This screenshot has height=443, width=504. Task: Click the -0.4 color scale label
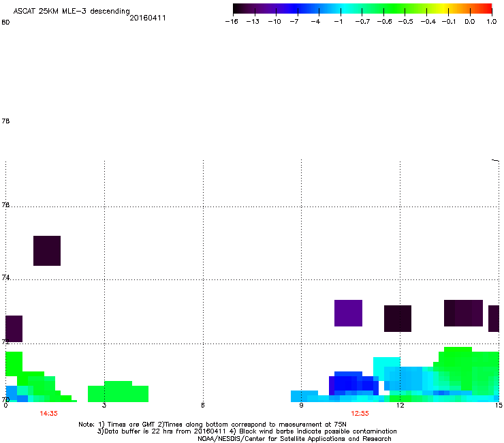tap(428, 22)
